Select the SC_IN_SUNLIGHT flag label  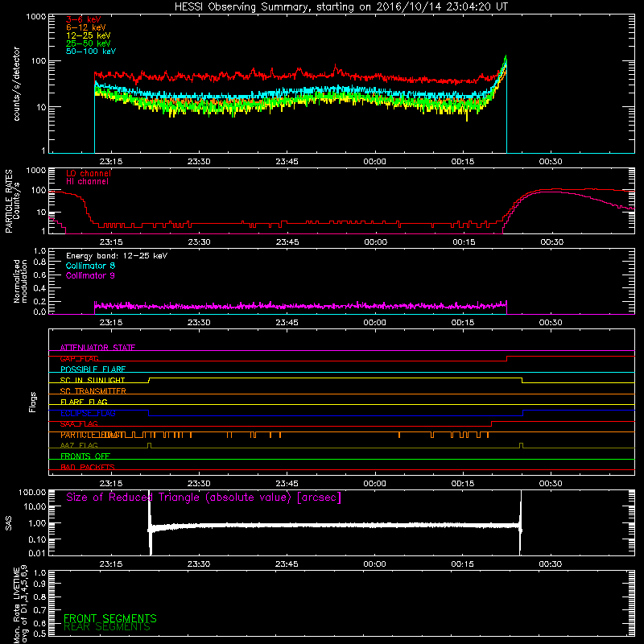click(93, 380)
